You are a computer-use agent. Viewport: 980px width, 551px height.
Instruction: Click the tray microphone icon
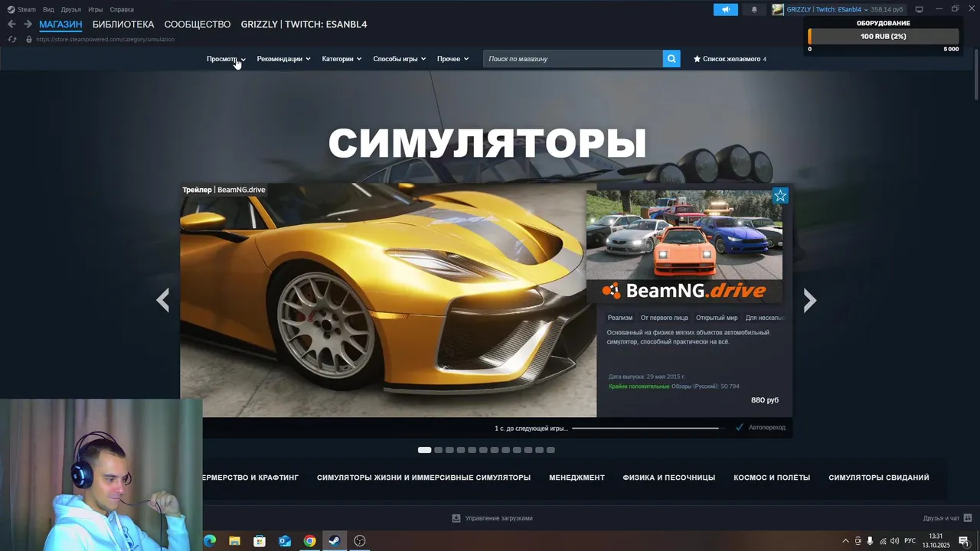870,541
